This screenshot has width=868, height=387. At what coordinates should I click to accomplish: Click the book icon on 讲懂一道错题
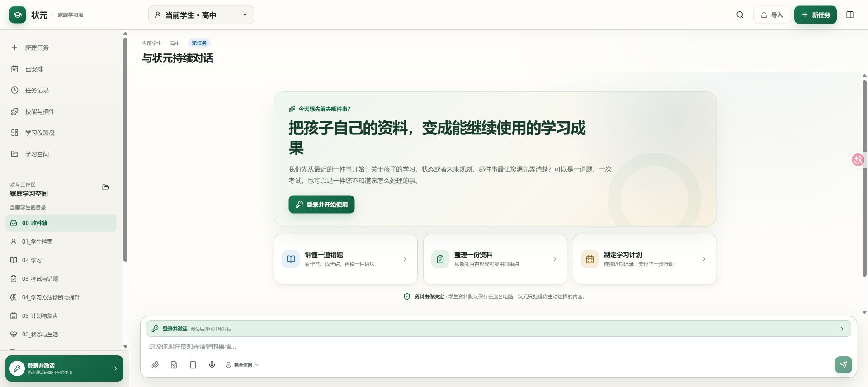[x=291, y=259]
